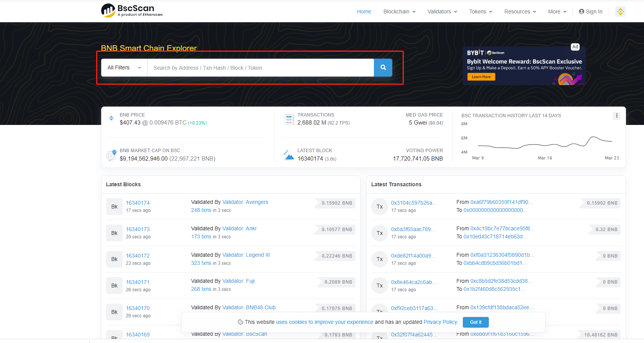Click the BNB chain icon in header
Viewport: 644px width, 343px height.
click(x=620, y=11)
